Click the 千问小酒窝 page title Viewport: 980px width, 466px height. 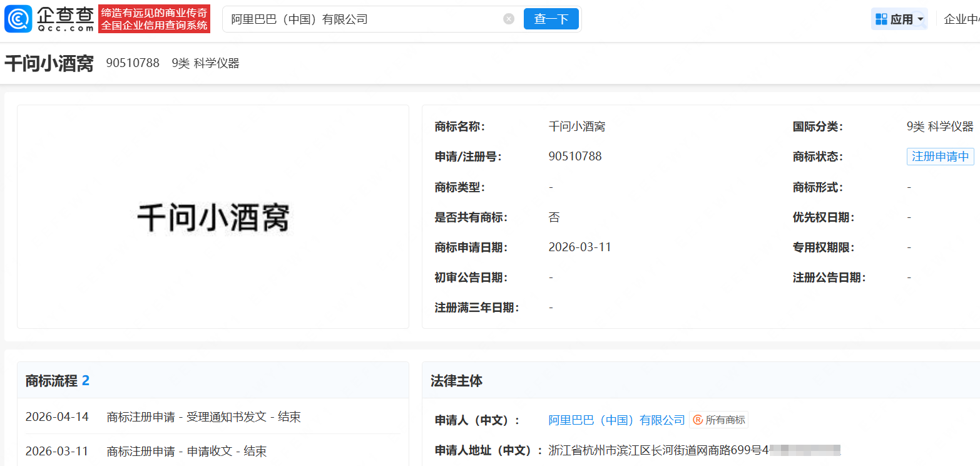click(49, 63)
